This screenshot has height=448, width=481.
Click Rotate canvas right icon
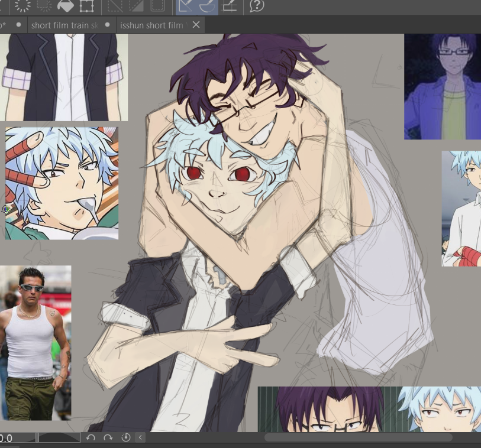tap(108, 437)
